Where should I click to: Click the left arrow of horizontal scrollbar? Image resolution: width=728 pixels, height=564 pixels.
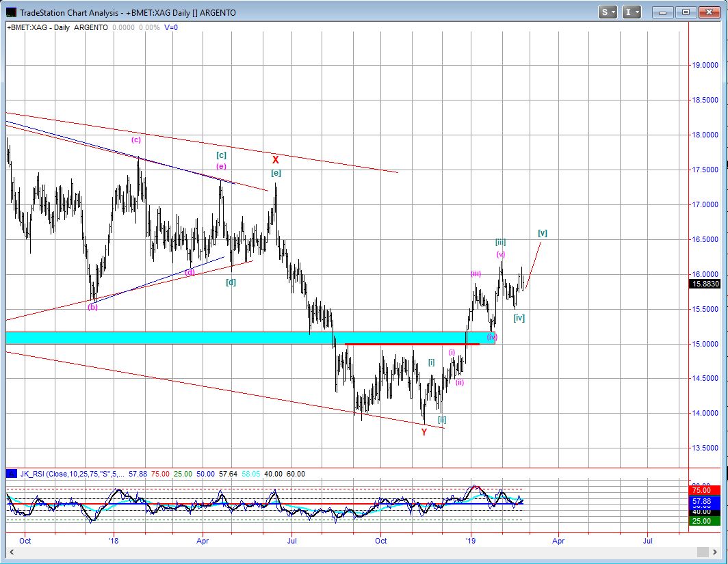coord(12,552)
